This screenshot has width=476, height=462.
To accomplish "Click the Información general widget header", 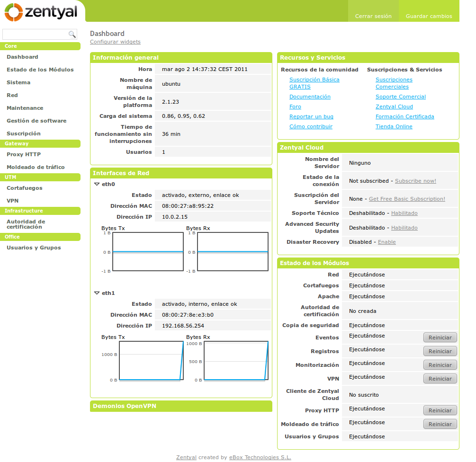I will pyautogui.click(x=181, y=58).
